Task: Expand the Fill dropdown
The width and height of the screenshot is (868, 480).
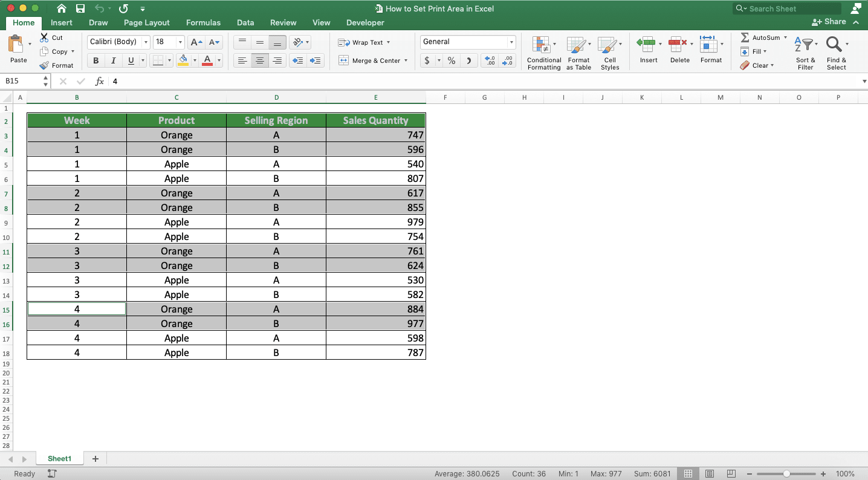Action: pos(765,51)
